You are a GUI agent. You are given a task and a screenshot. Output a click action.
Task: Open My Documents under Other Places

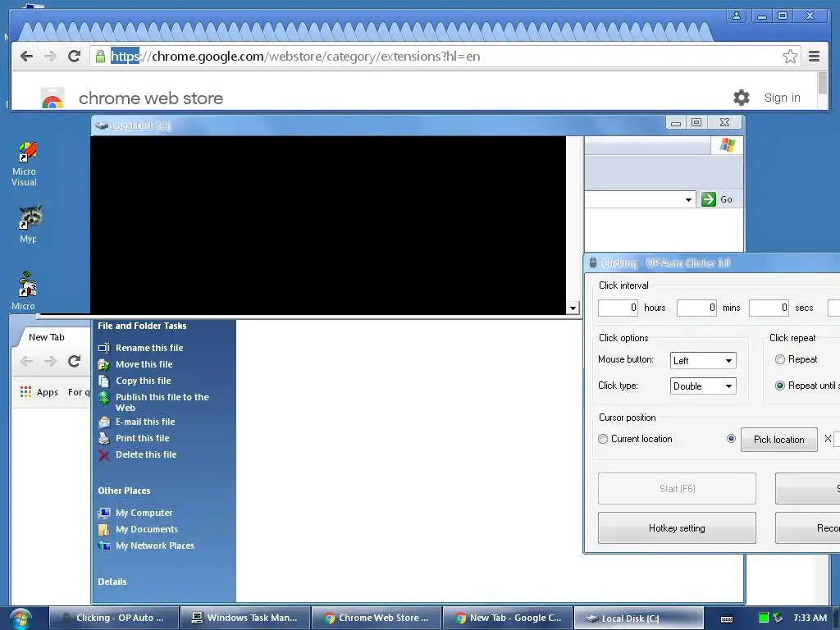(x=147, y=529)
